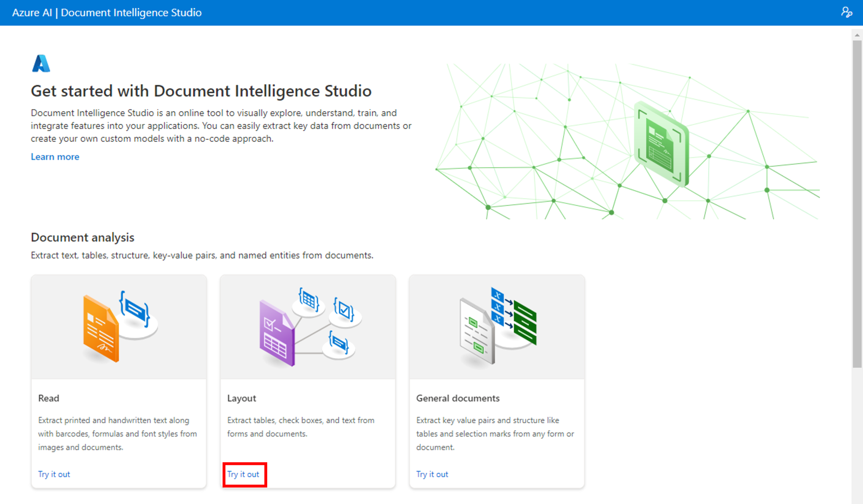Click the green JSON output stack graphic

click(x=525, y=324)
